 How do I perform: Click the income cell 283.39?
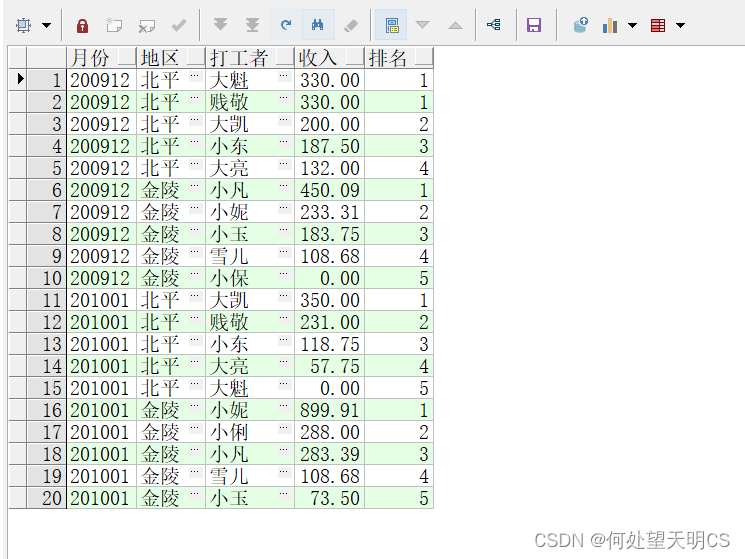(x=329, y=454)
